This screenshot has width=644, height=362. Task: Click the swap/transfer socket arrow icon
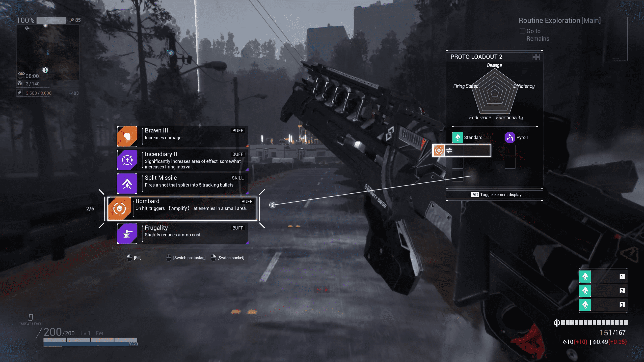coord(448,151)
